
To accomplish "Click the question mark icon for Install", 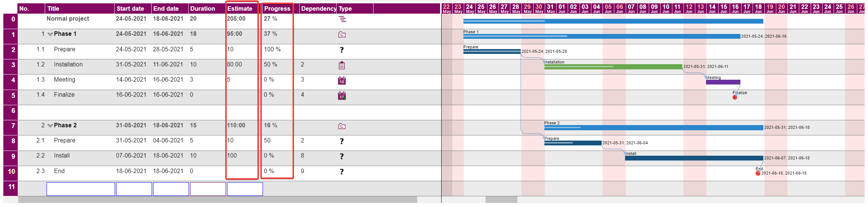I will pos(342,156).
